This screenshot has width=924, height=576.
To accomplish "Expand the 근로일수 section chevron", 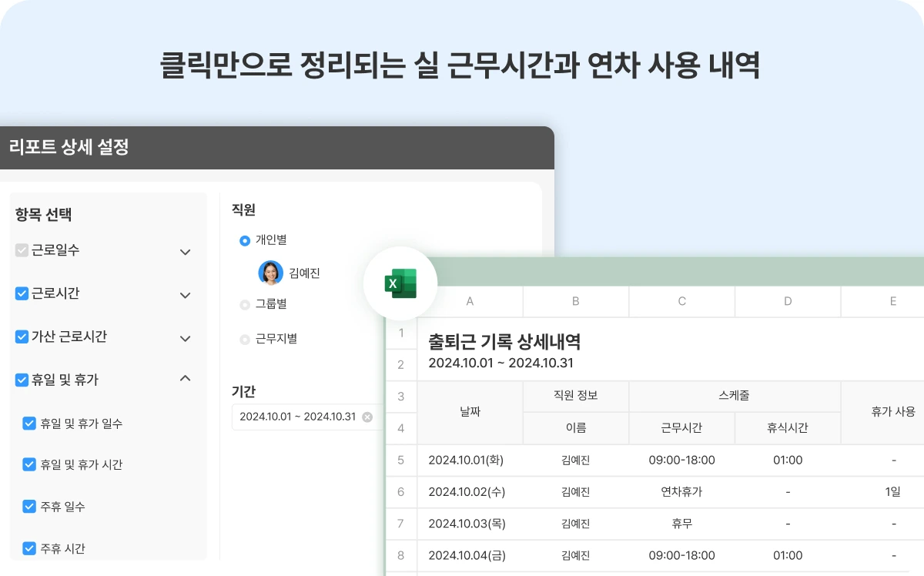I will tap(185, 252).
